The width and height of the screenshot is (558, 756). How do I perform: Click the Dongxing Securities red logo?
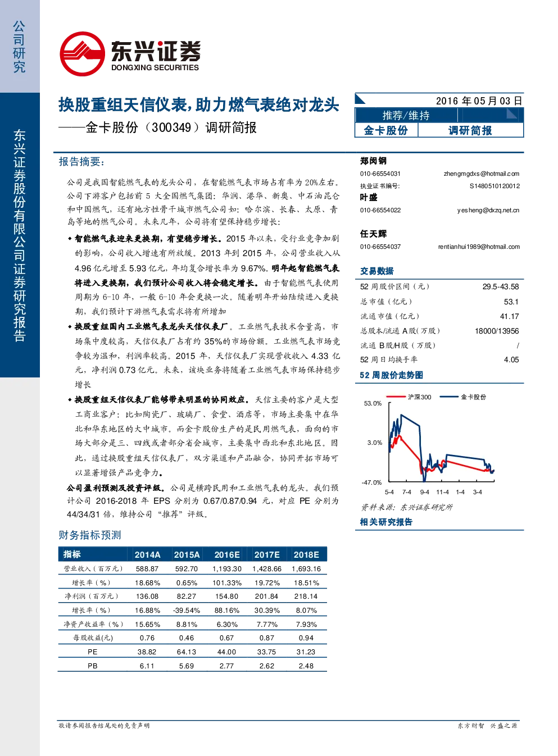pyautogui.click(x=83, y=54)
